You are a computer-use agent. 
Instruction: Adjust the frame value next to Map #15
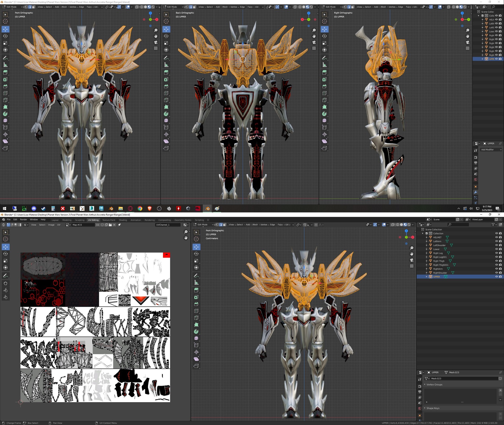point(97,225)
